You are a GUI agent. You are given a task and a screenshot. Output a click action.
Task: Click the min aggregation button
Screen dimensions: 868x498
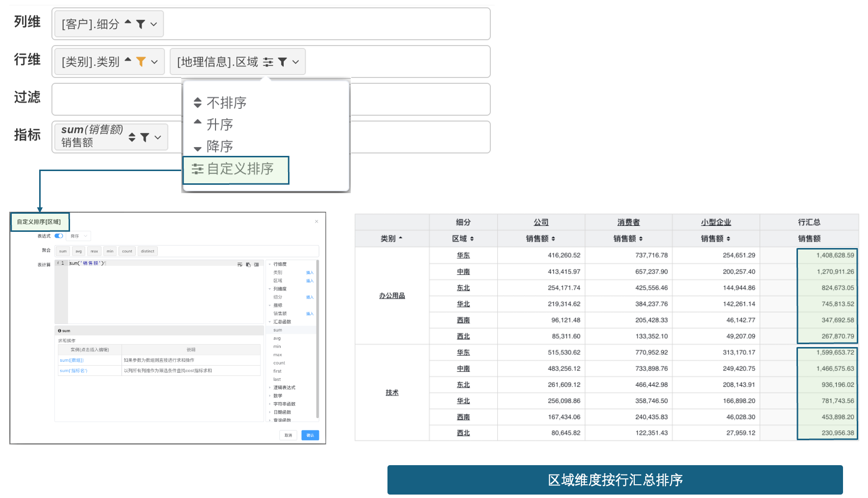pyautogui.click(x=110, y=251)
